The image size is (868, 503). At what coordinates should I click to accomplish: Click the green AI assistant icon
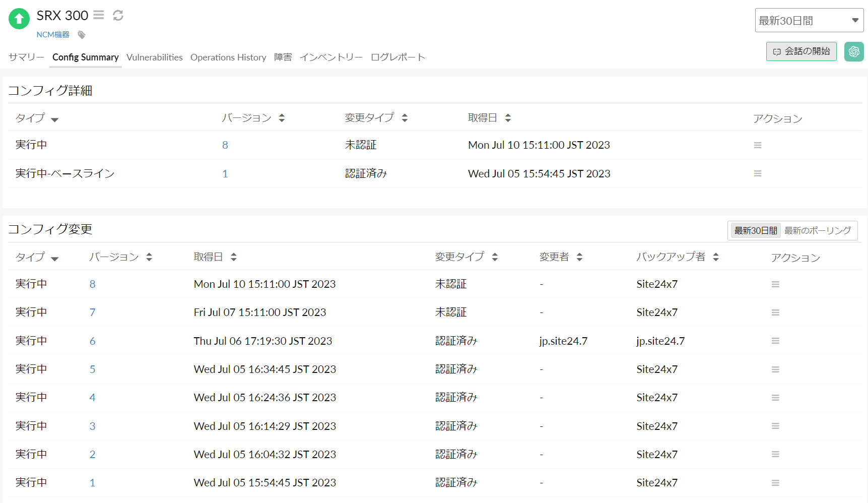(x=853, y=51)
